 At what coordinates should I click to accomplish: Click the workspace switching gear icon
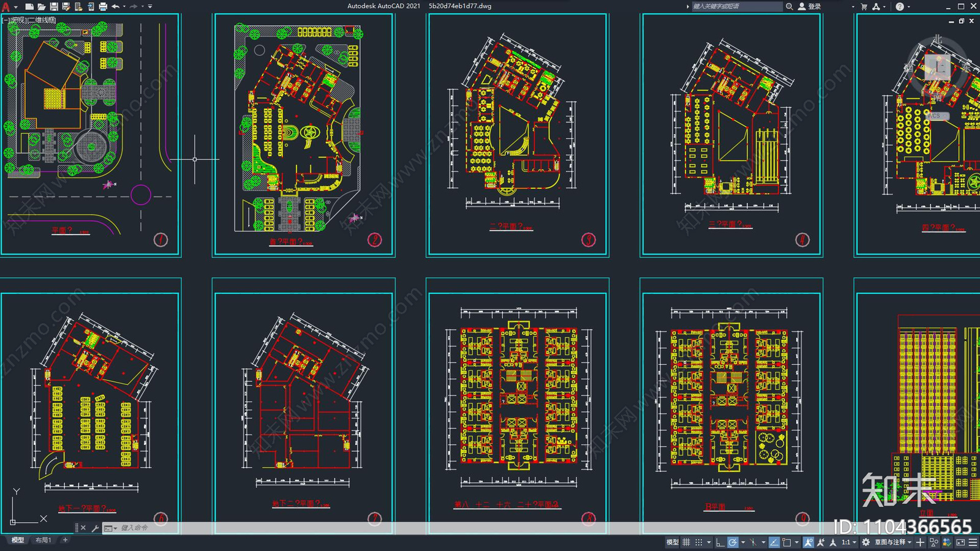(x=865, y=542)
